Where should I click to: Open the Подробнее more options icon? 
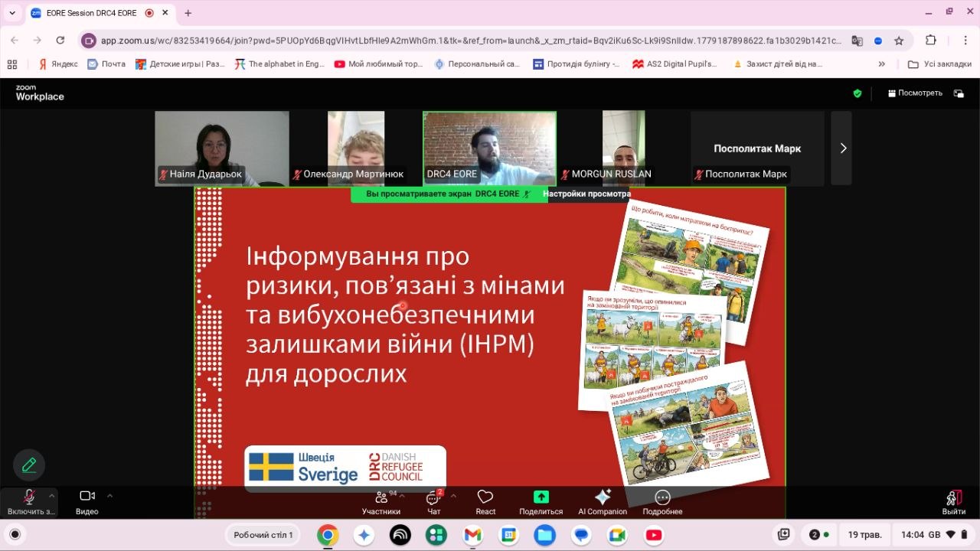pyautogui.click(x=662, y=497)
